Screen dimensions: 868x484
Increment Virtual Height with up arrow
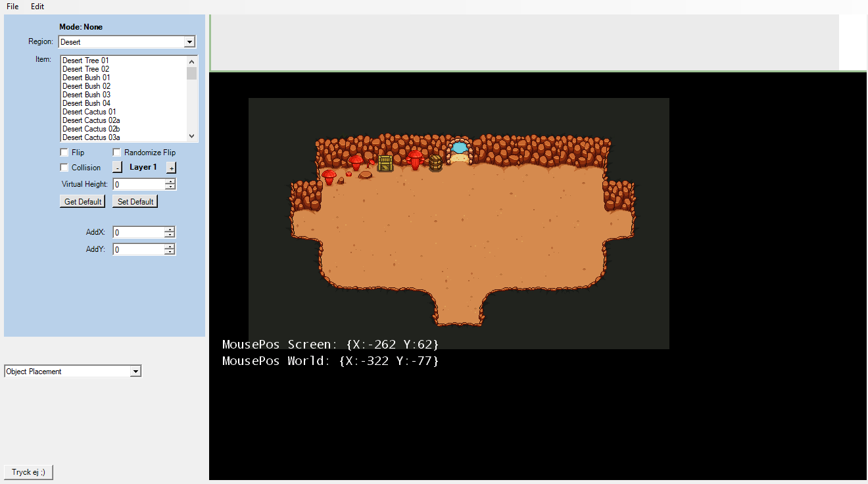point(170,181)
